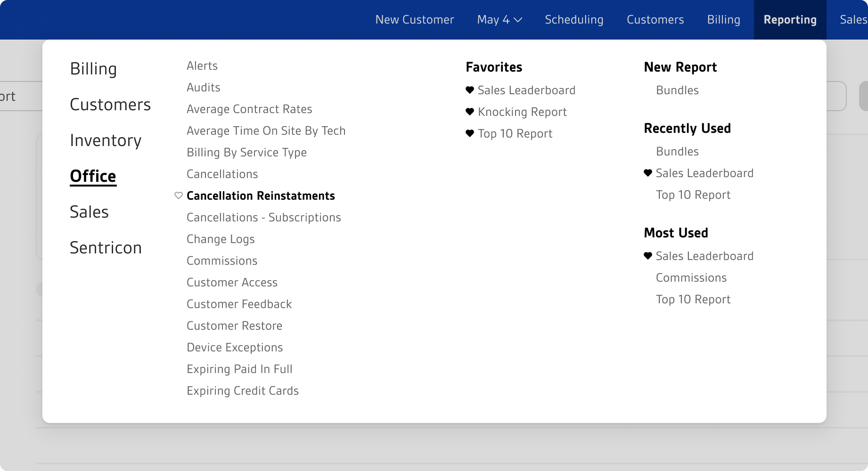Open Expiring Paid In Full report
Screen dimensions: 868x471
pyautogui.click(x=239, y=369)
